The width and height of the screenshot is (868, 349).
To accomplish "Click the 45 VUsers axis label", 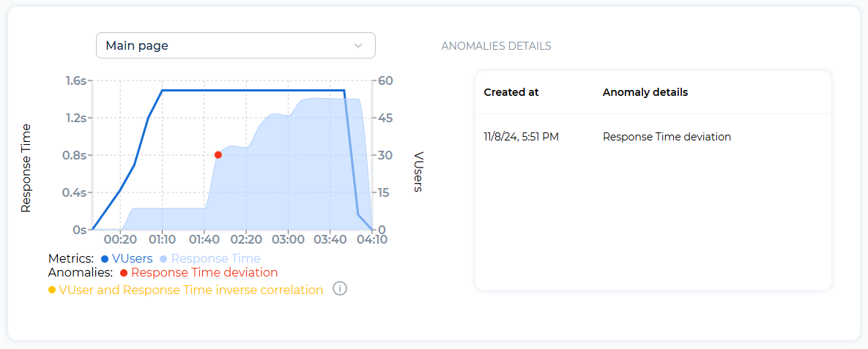I will tap(386, 118).
